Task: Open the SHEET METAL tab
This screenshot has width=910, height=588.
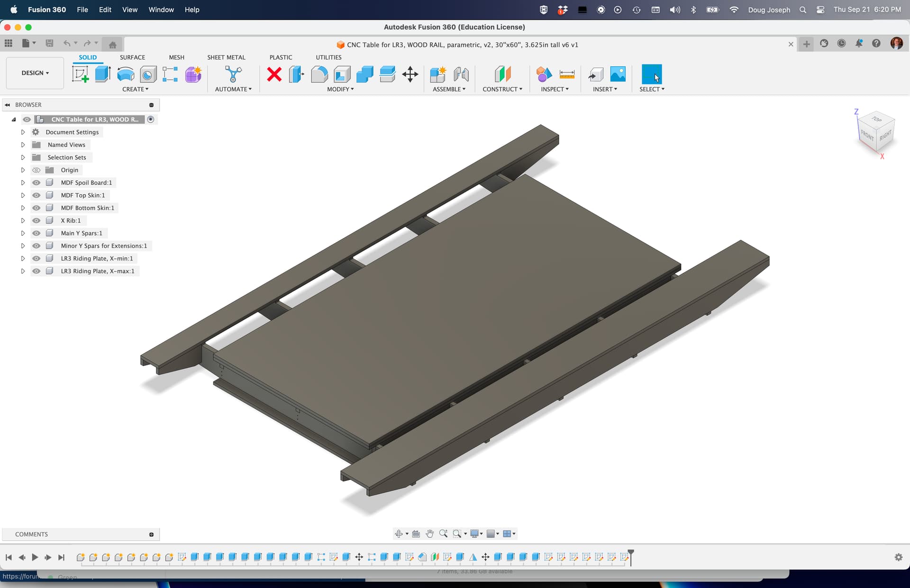Action: tap(226, 57)
